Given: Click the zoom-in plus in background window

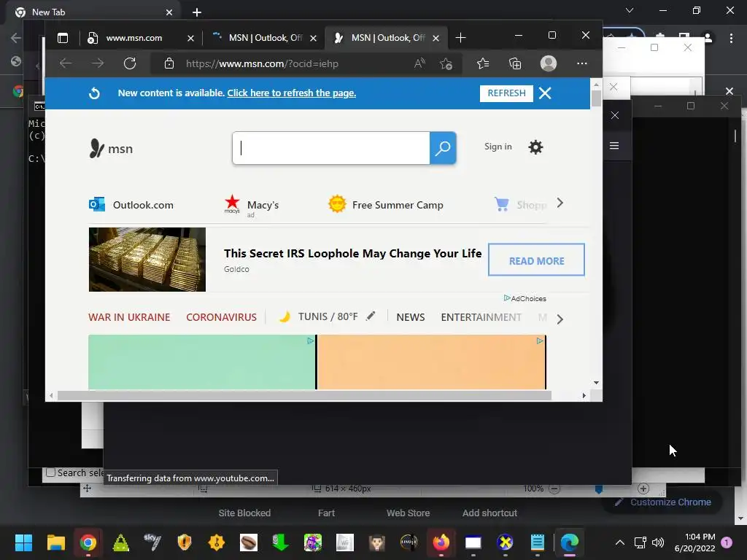Looking at the screenshot, I should tap(643, 489).
